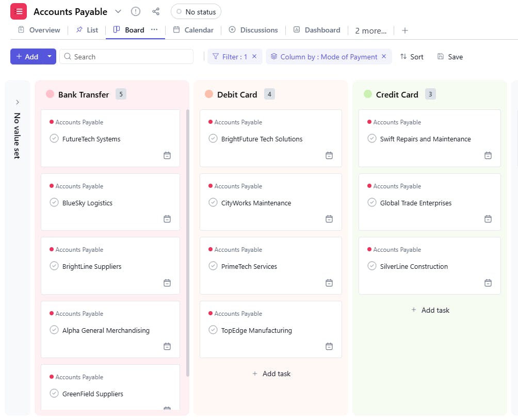Open Board tab three-dots options
The image size is (518, 420).
(154, 30)
